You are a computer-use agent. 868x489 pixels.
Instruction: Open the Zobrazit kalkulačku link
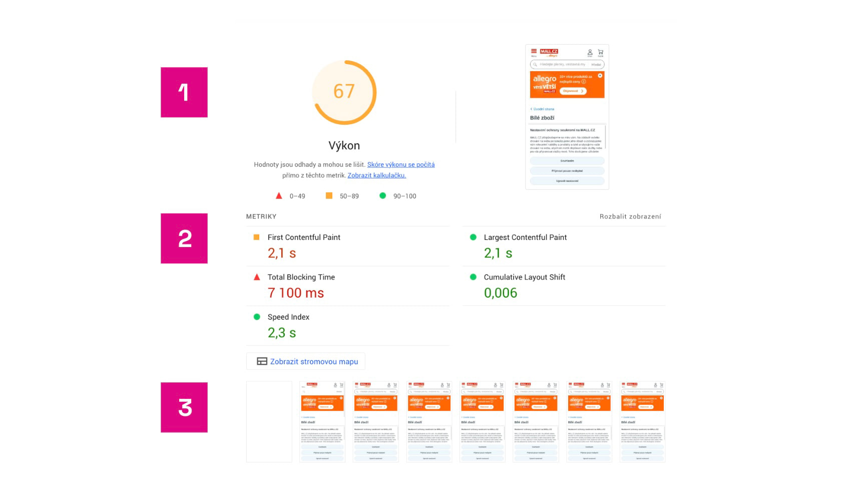(376, 175)
